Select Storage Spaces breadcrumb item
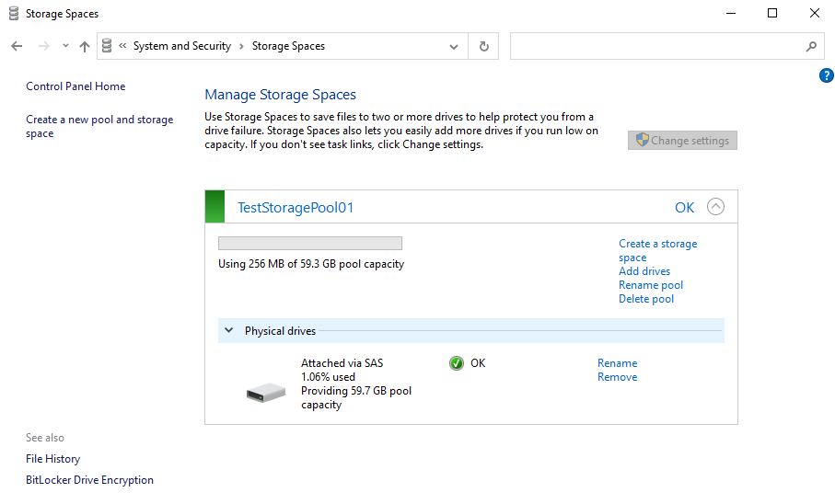The height and width of the screenshot is (504, 835). coord(288,46)
